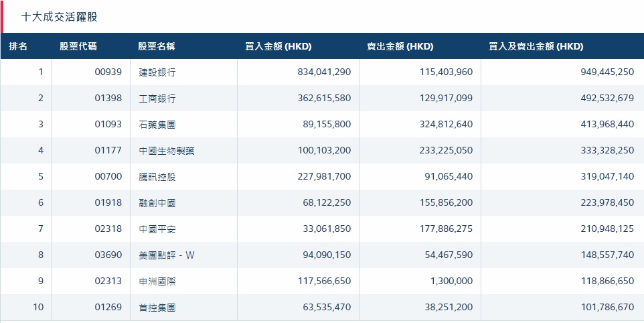This screenshot has width=644, height=323.
Task: Sort by 買入金額 (HKD) column header
Action: 278,46
